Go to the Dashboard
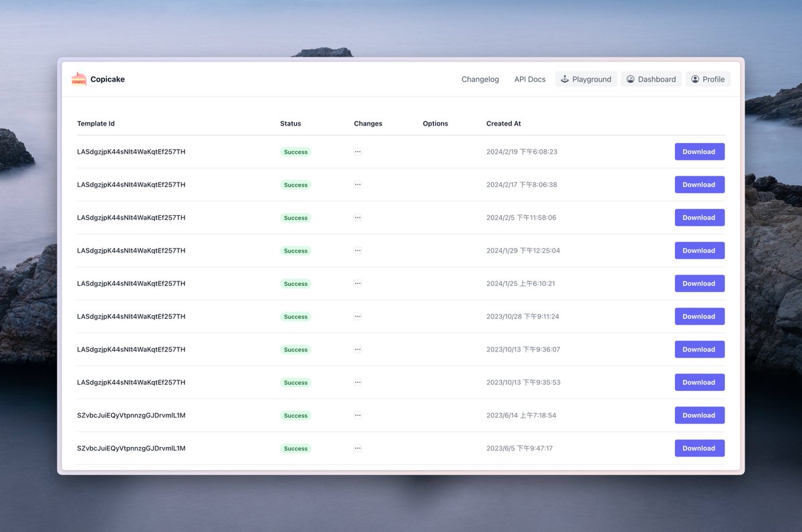This screenshot has height=532, width=802. [x=651, y=79]
